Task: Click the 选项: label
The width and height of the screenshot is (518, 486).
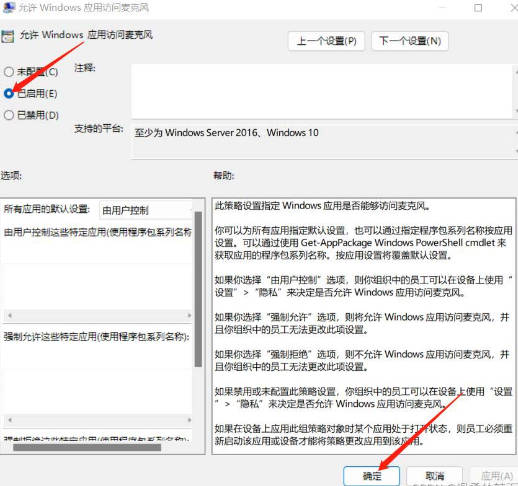Action: tap(11, 175)
